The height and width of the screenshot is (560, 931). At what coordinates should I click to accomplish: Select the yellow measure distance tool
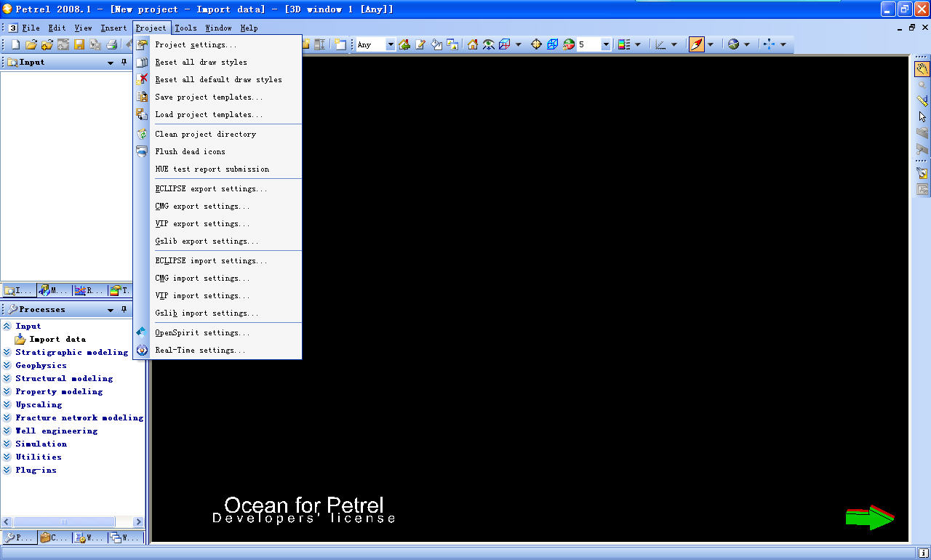click(922, 100)
